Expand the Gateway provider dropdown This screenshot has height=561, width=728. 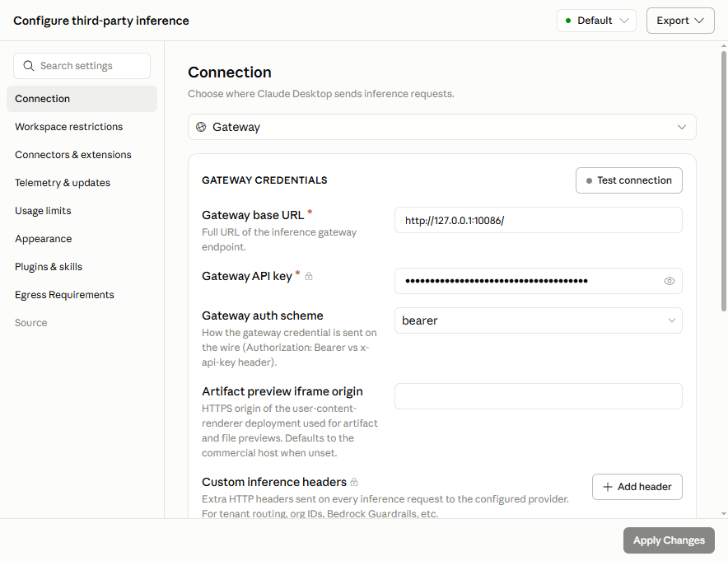(x=442, y=127)
